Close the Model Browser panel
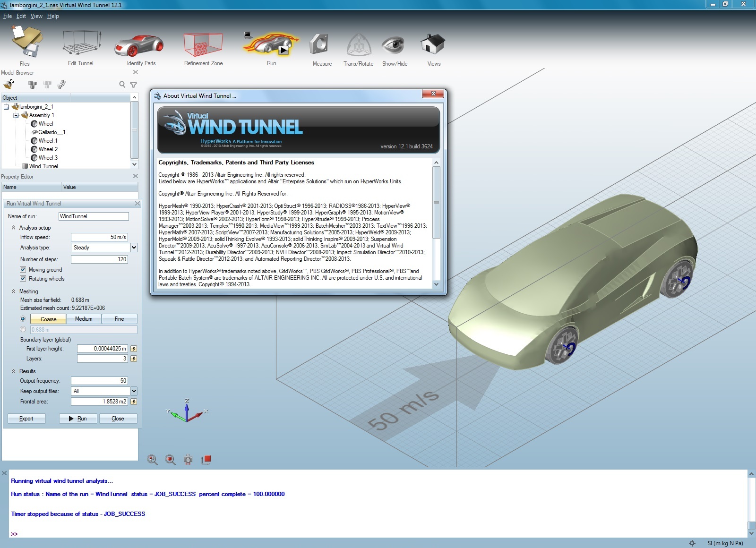756x548 pixels. pyautogui.click(x=136, y=72)
